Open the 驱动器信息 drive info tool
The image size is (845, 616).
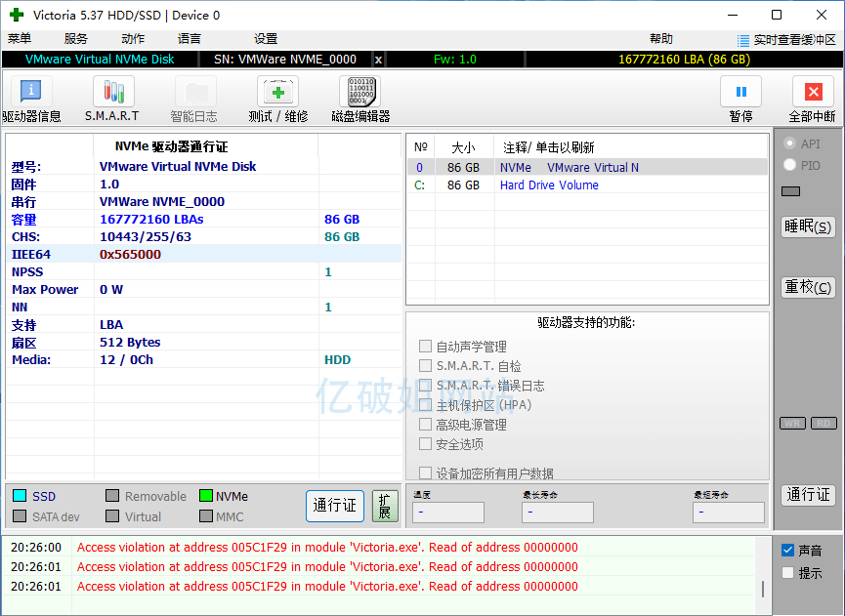31,92
